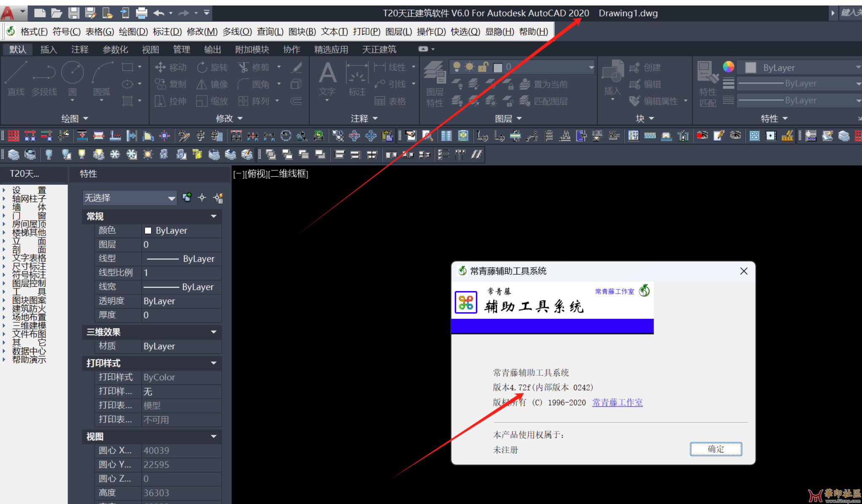Viewport: 862px width, 504px height.
Task: Click the 置为当前 make current layer button
Action: coord(543,84)
